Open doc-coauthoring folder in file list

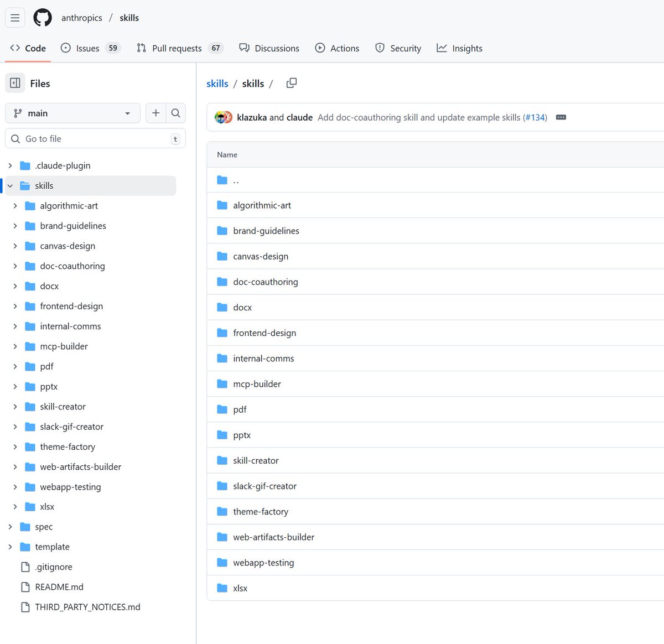pos(266,282)
